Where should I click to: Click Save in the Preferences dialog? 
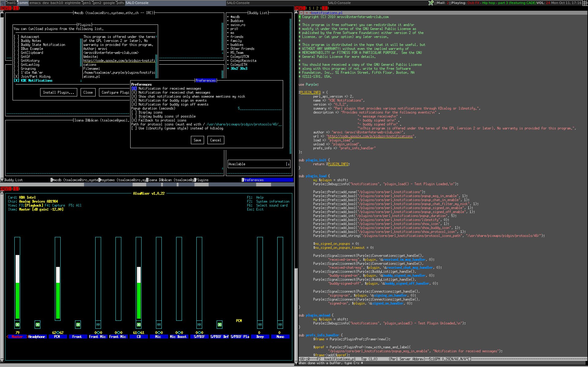point(197,140)
